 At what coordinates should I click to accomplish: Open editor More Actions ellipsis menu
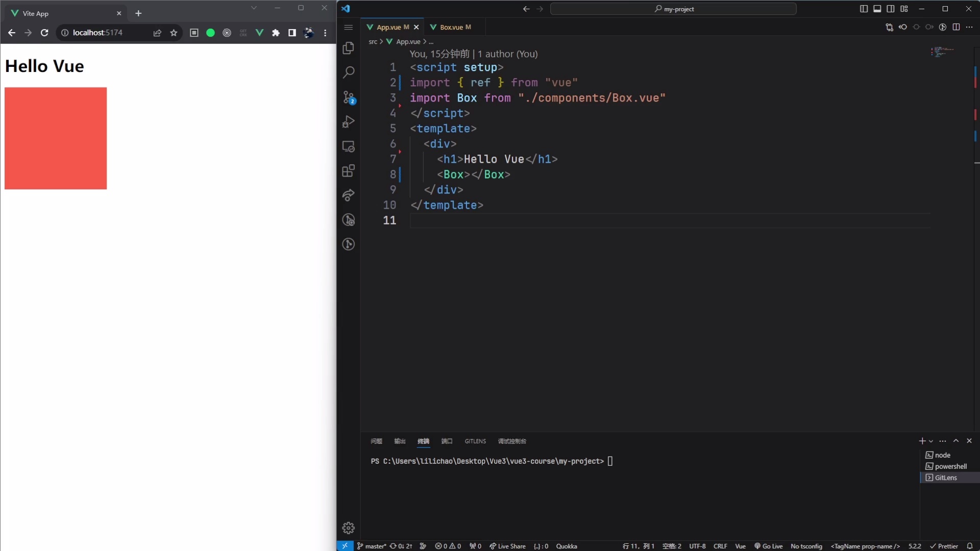[969, 27]
